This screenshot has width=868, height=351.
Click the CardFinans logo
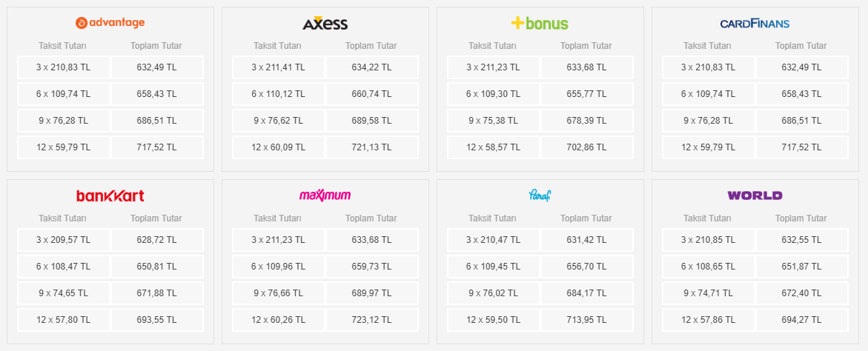point(755,24)
